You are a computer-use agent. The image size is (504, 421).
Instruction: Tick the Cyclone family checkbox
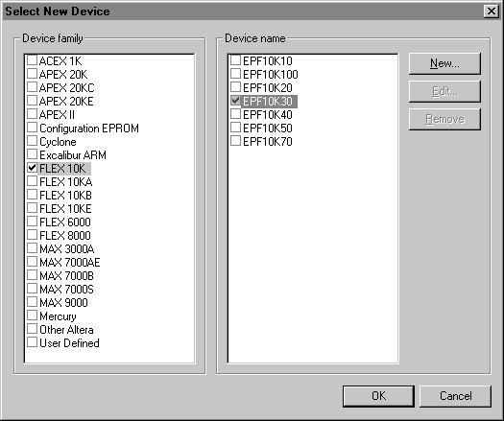click(32, 141)
